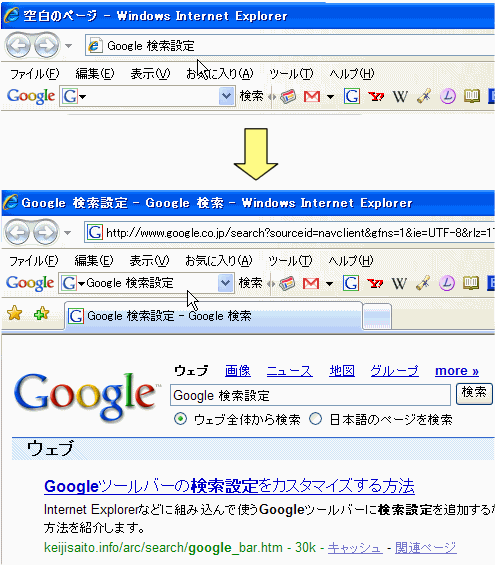Click キャッシュ link under first result

[x=355, y=548]
